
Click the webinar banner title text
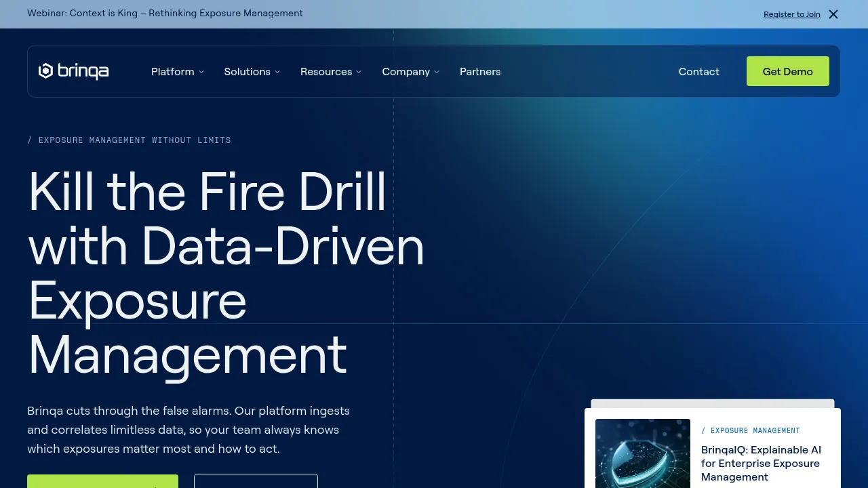pyautogui.click(x=165, y=14)
